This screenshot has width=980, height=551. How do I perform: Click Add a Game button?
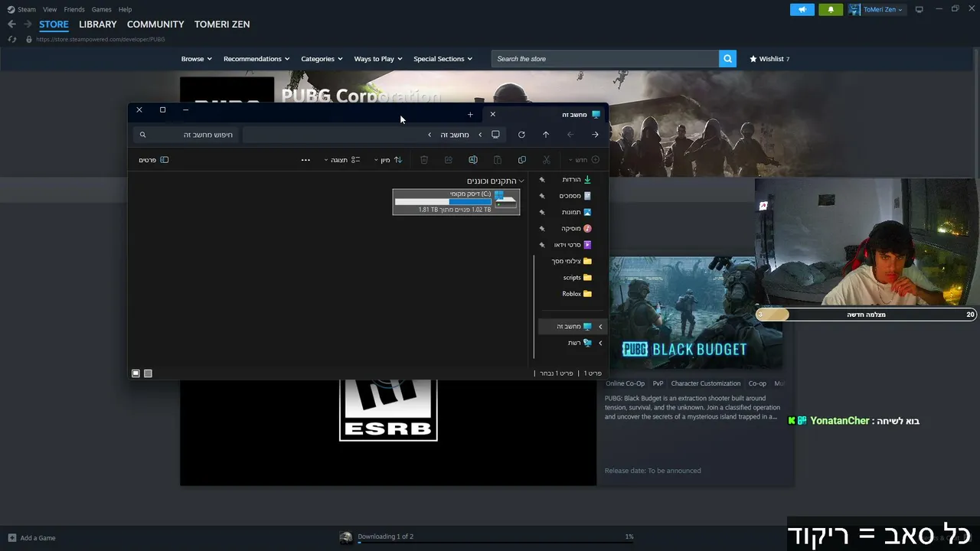click(31, 538)
